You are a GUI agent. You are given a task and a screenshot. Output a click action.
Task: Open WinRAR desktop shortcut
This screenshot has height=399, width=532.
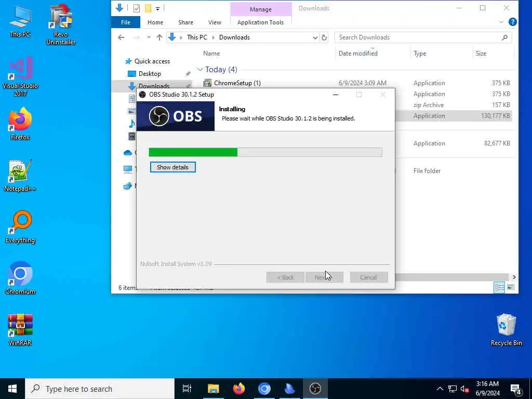point(20,329)
